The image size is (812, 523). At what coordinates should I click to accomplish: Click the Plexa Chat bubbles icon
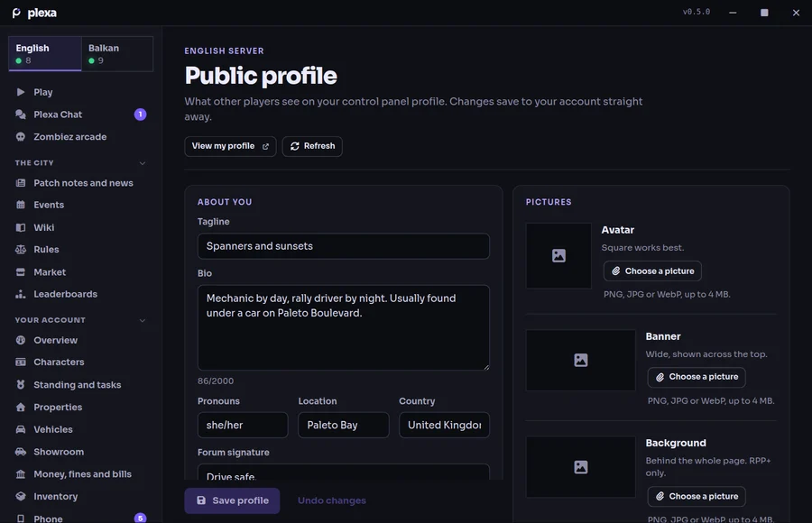click(21, 115)
